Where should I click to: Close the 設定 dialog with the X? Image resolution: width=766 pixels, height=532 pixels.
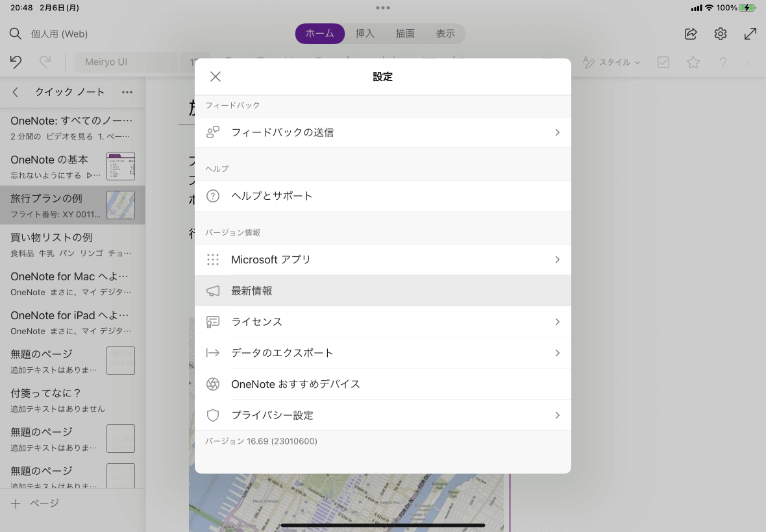click(216, 77)
